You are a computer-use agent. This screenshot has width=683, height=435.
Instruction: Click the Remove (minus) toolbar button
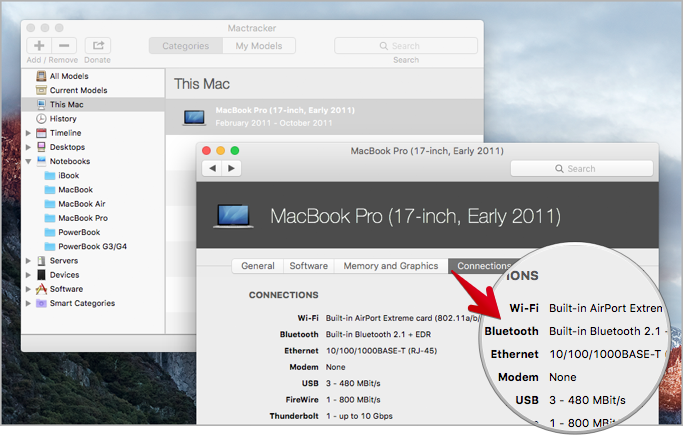coord(64,45)
